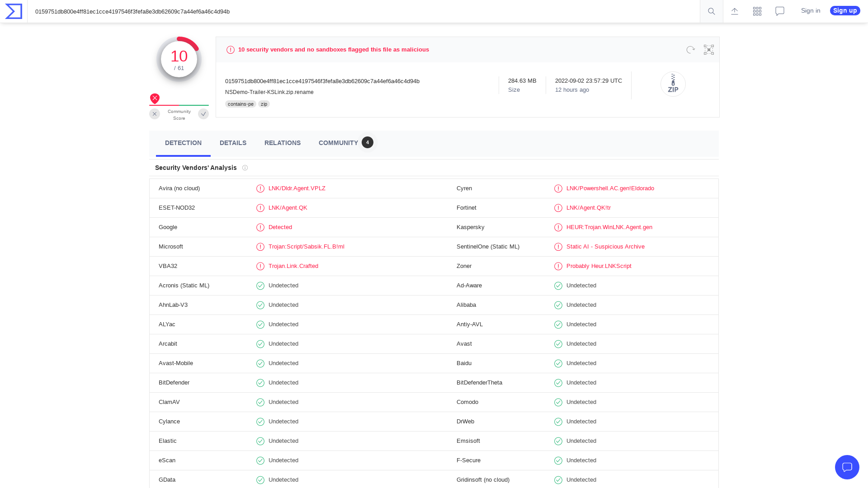Click the file upload icon in top bar
Screen dimensions: 868x488
[x=734, y=11]
